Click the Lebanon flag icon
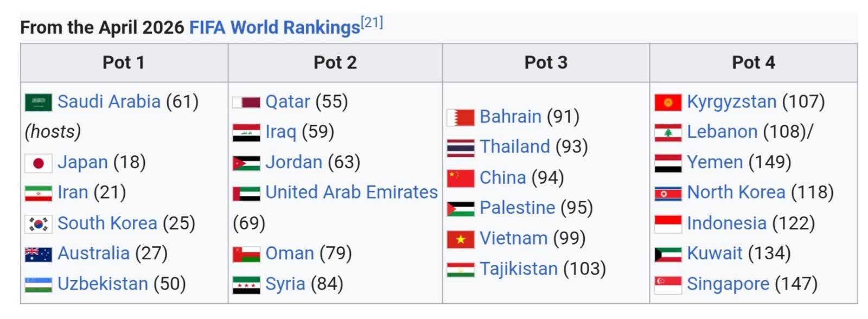This screenshot has width=868, height=319. tap(668, 132)
